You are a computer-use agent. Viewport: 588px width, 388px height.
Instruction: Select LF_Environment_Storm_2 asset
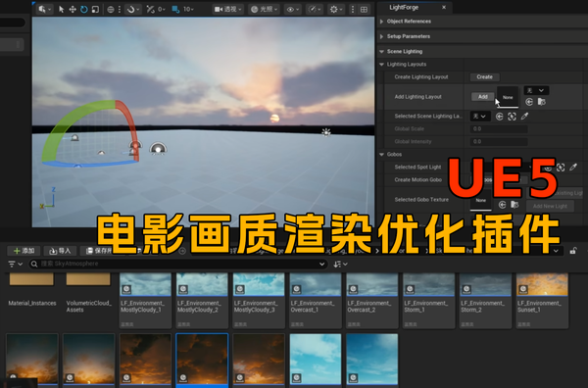coord(485,301)
